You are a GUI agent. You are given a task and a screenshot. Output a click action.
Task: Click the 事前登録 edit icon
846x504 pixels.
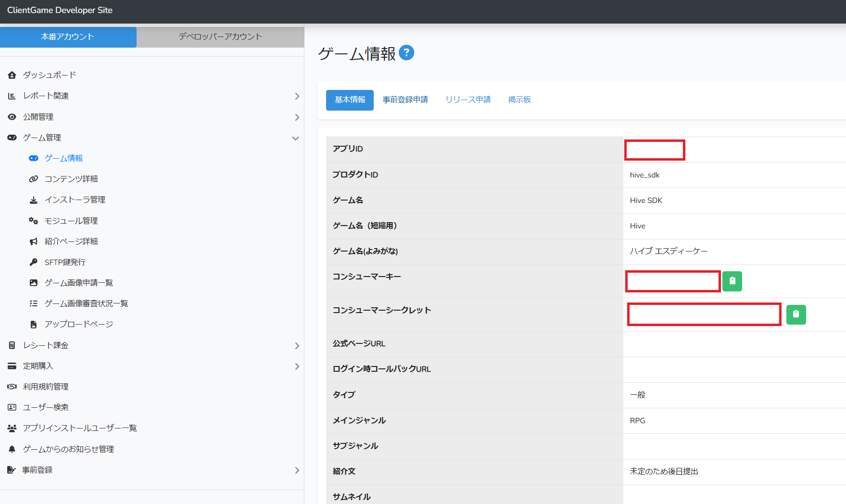pos(12,470)
